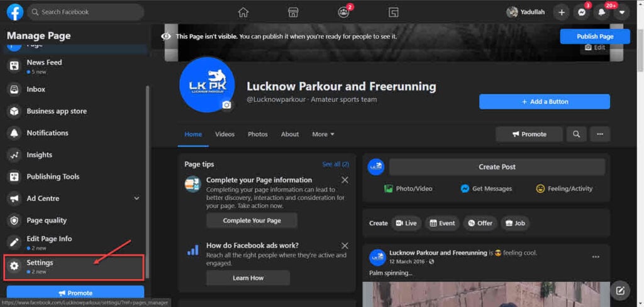Open page Settings in sidebar
The image size is (644, 307).
click(74, 267)
